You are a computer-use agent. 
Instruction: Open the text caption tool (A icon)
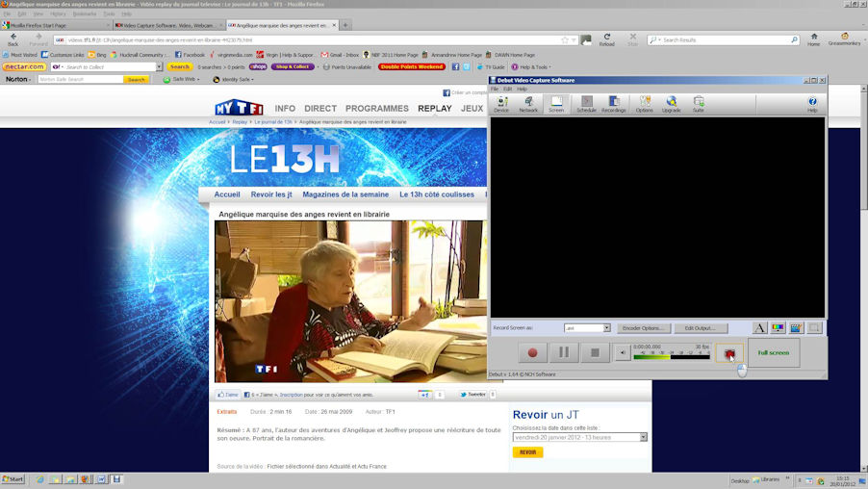pos(759,328)
